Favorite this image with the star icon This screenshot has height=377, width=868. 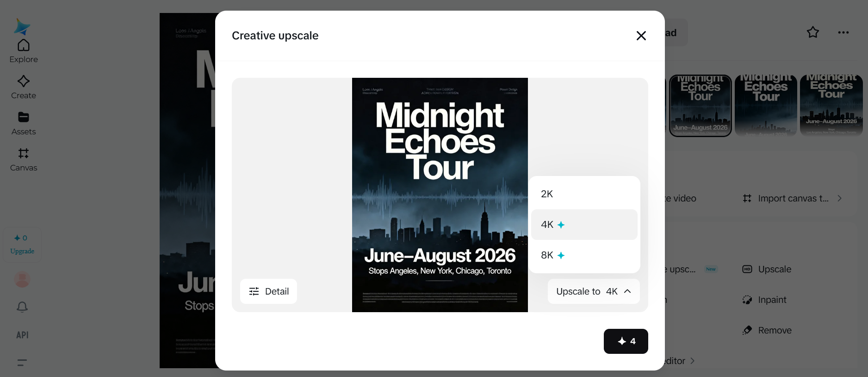point(812,32)
